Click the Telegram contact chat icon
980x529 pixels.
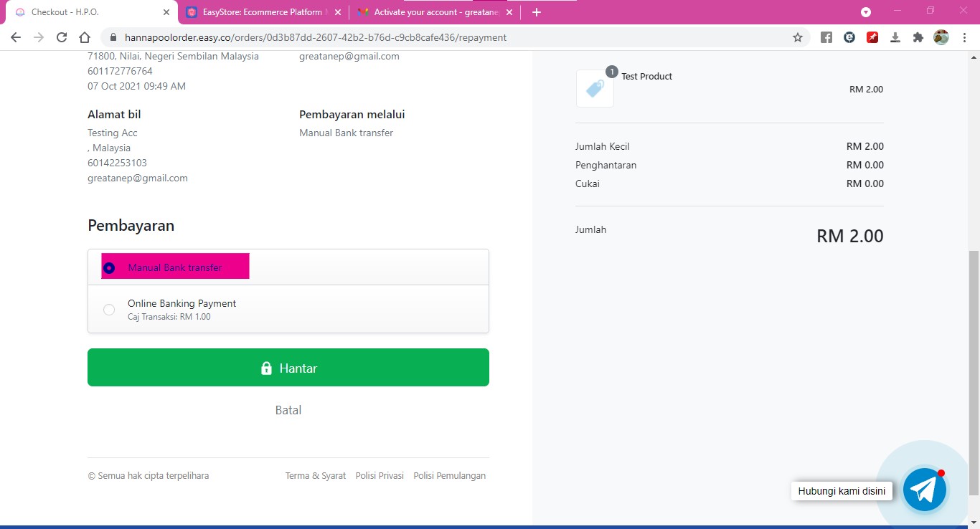924,490
